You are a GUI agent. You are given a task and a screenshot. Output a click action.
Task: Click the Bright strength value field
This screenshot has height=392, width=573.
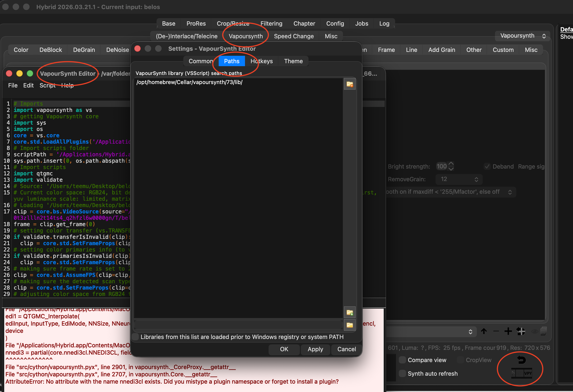coord(442,167)
